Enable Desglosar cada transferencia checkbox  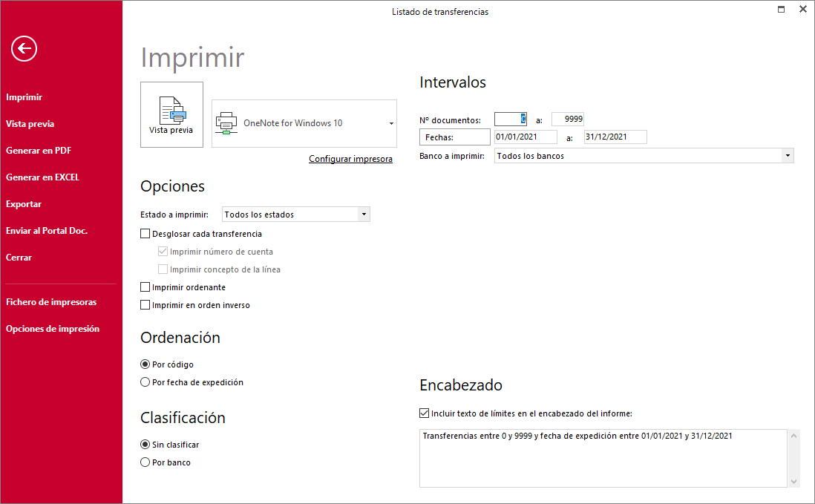[x=145, y=234]
